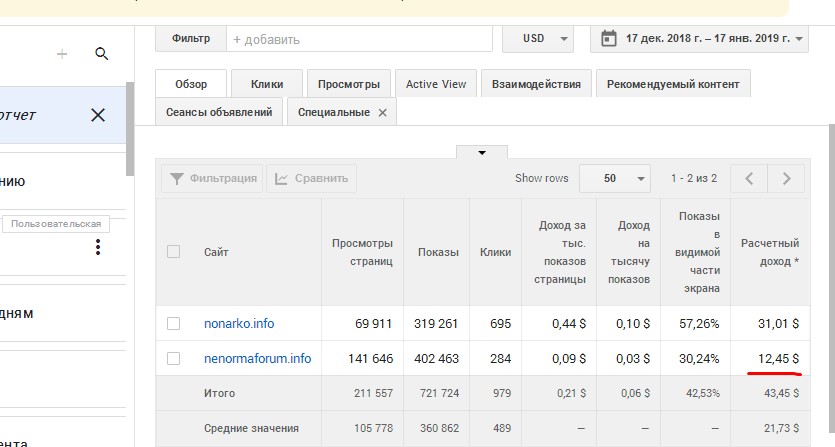Click the search magnifier icon

coord(101,54)
